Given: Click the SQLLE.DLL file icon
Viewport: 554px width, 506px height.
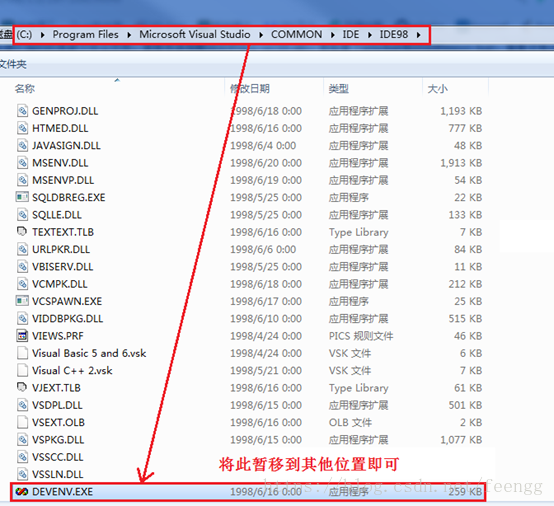Looking at the screenshot, I should point(22,215).
